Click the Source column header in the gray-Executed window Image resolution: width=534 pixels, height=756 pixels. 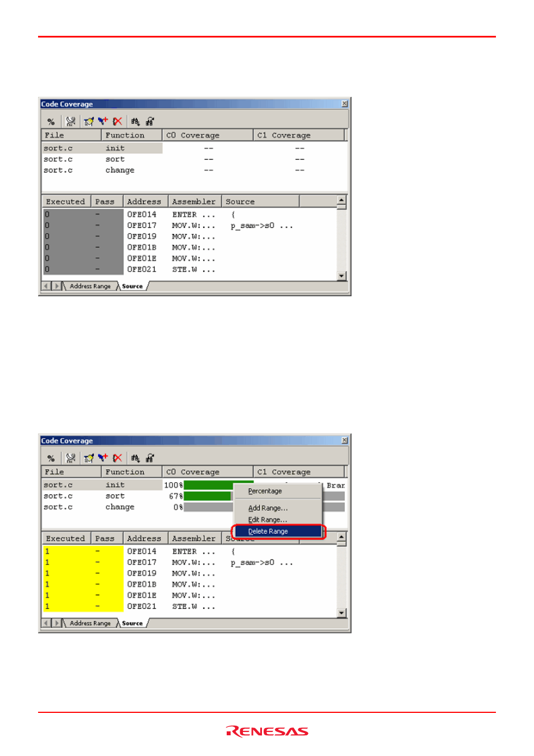click(x=261, y=202)
